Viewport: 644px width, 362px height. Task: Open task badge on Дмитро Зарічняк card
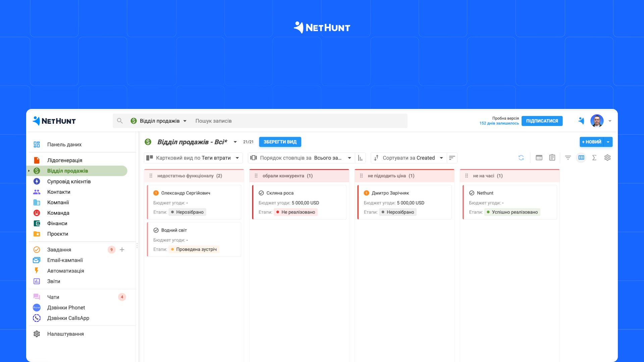367,193
